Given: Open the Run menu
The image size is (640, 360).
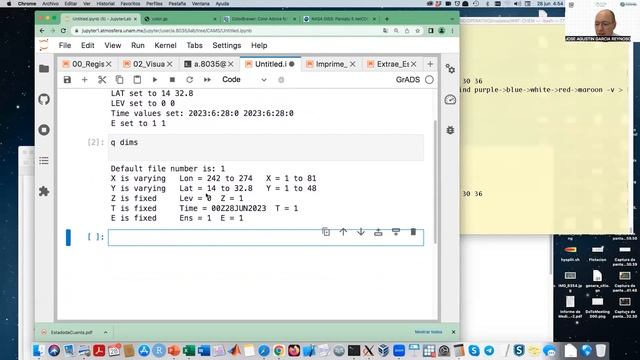Looking at the screenshot, I should (x=138, y=45).
